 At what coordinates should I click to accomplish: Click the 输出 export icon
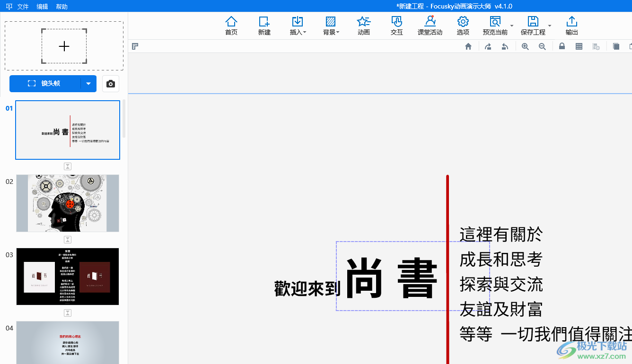pos(572,26)
